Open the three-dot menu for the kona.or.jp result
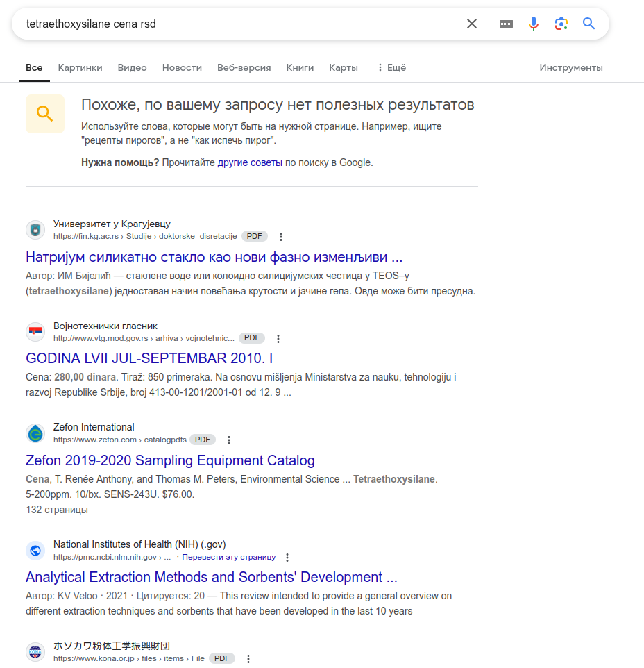This screenshot has width=644, height=668. 248,659
